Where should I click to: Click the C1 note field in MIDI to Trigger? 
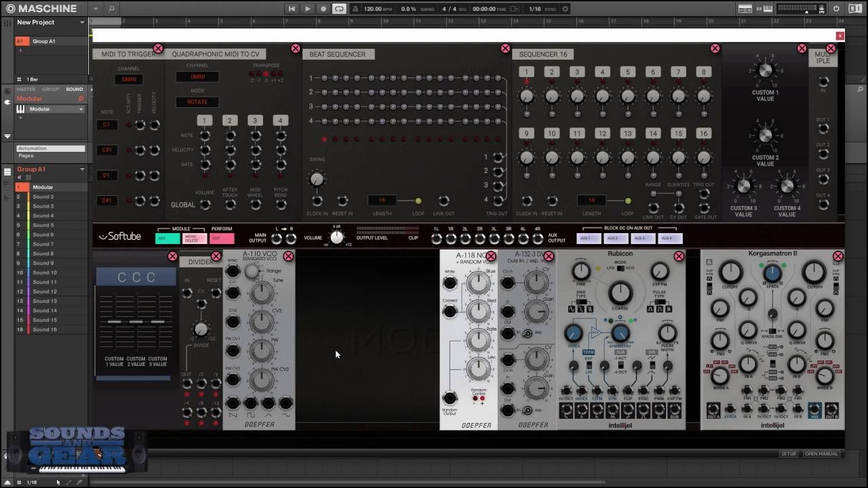pyautogui.click(x=106, y=125)
